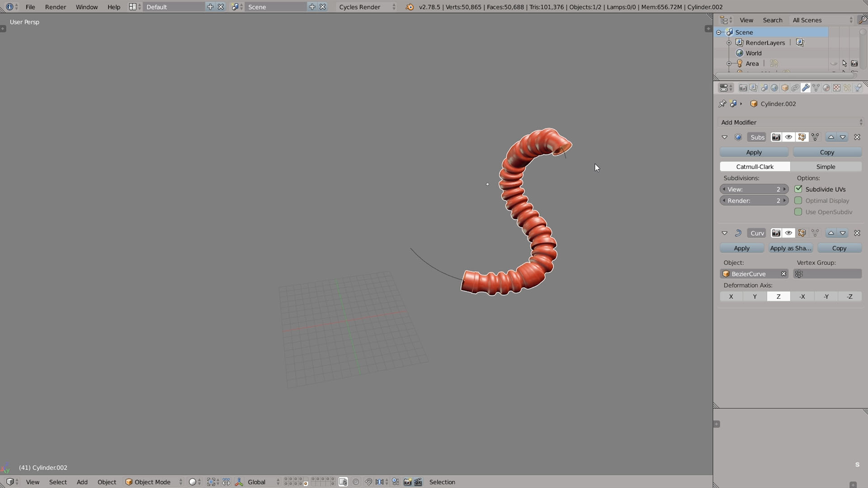Move Curve modifier down in stack
Image resolution: width=868 pixels, height=488 pixels.
pos(843,233)
